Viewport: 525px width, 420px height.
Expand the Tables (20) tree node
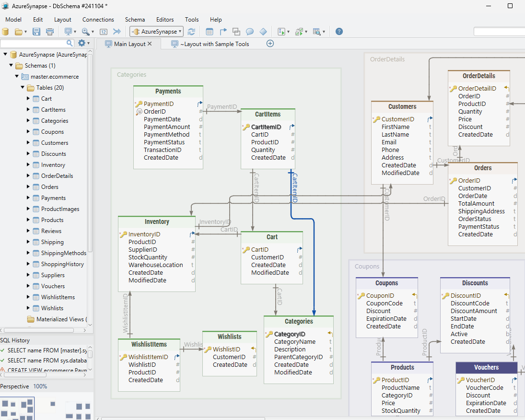tap(22, 87)
